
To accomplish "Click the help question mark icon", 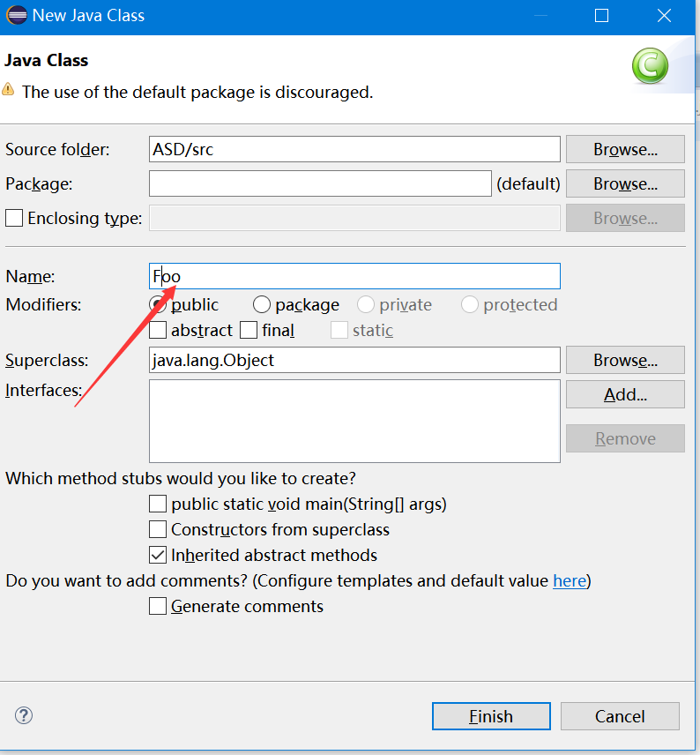I will [x=24, y=715].
